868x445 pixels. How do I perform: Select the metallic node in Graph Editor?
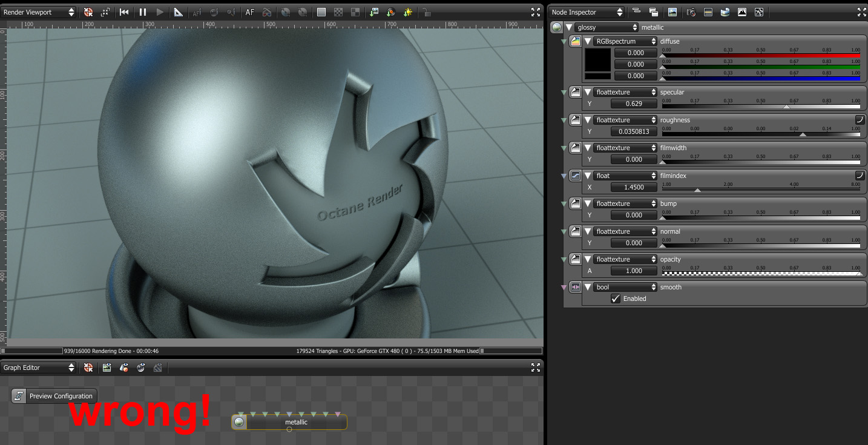point(289,422)
